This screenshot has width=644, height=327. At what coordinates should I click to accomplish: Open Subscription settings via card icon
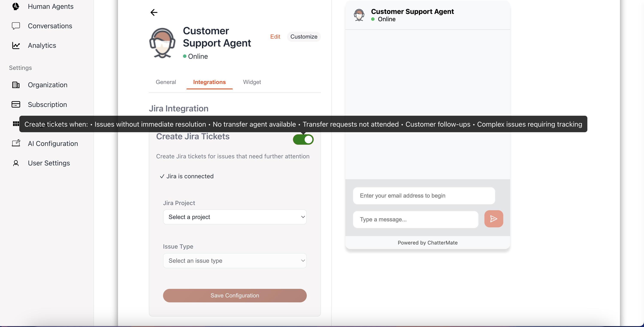tap(15, 104)
